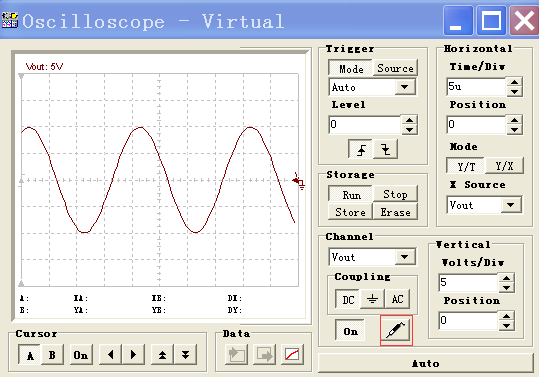Click the trigger Level input field

[x=365, y=124]
